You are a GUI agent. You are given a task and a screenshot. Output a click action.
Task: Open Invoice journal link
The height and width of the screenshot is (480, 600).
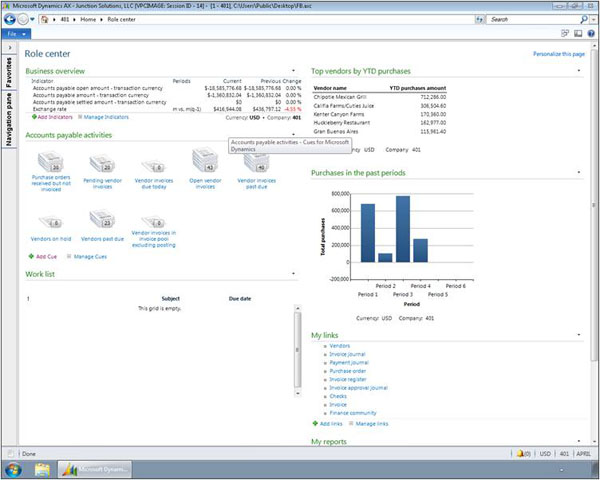347,354
